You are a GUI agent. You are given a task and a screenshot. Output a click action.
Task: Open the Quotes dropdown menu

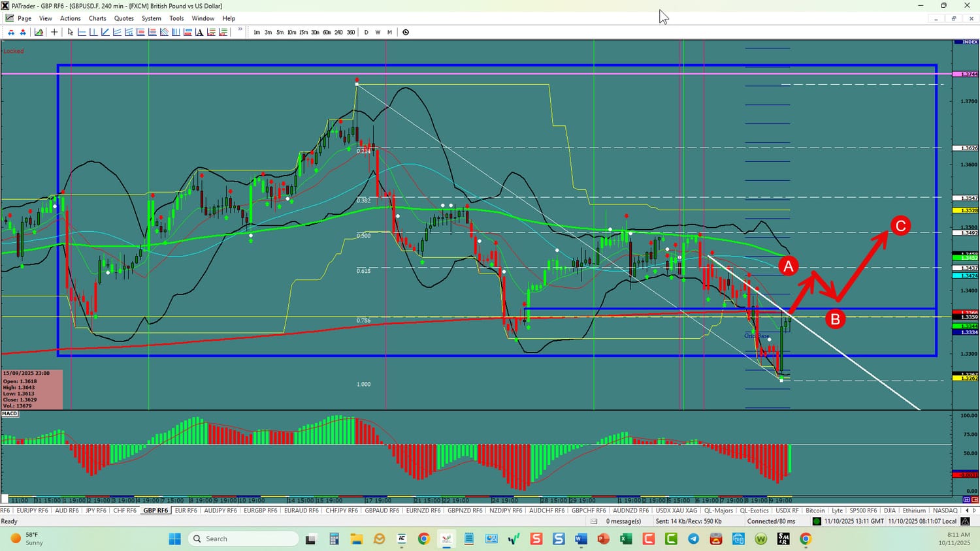[123, 18]
